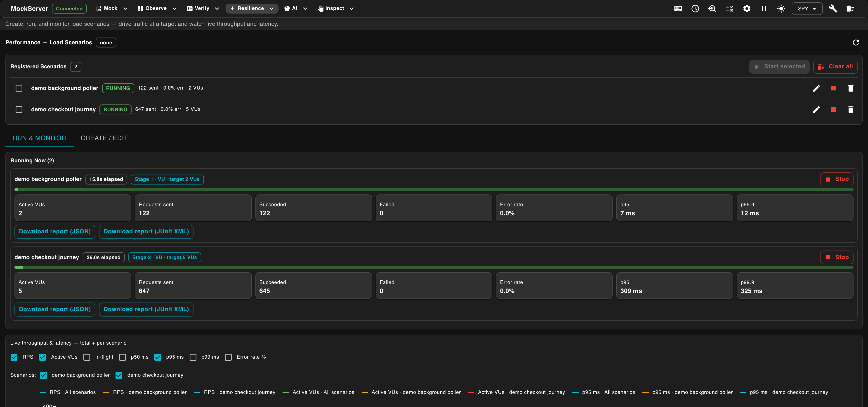Click demo checkout journey progress bar

pyautogui.click(x=434, y=267)
